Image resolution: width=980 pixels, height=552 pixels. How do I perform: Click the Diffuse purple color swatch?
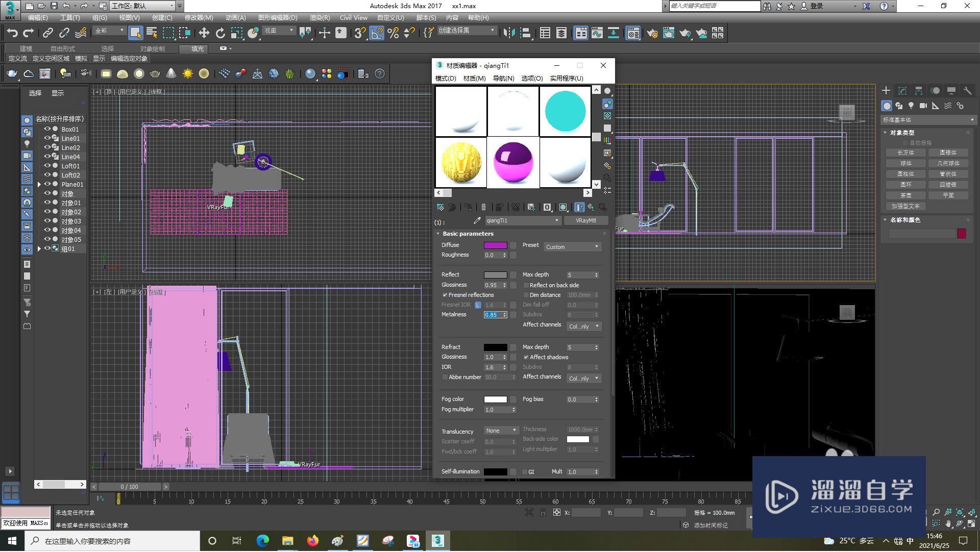(495, 245)
